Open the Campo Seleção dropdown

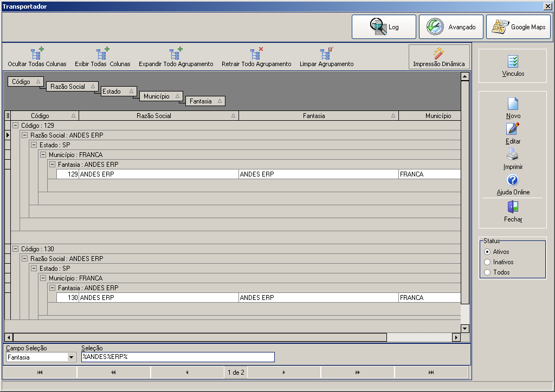coord(72,357)
